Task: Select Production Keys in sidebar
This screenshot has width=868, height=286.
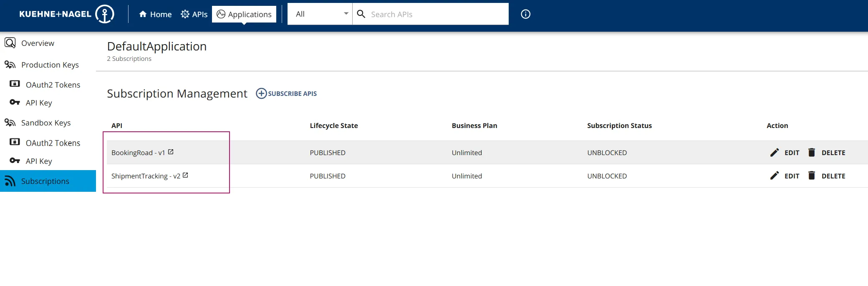Action: (50, 65)
